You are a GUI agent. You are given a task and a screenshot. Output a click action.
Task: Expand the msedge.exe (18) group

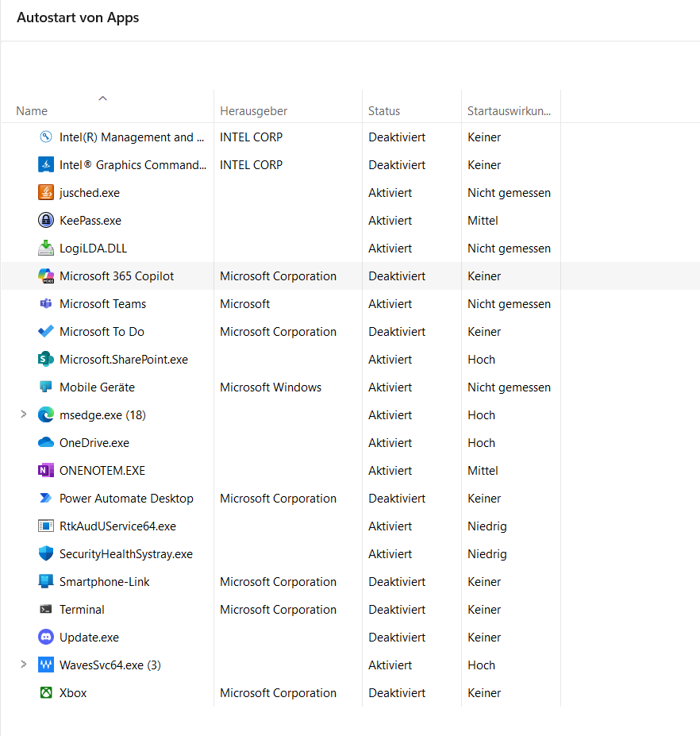[24, 414]
